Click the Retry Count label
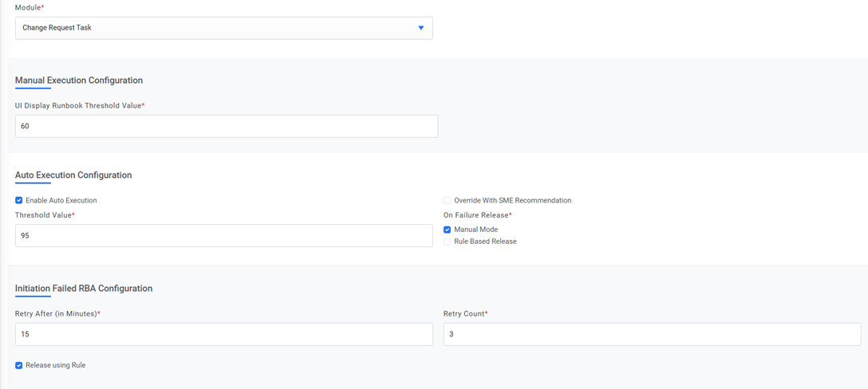 [464, 314]
